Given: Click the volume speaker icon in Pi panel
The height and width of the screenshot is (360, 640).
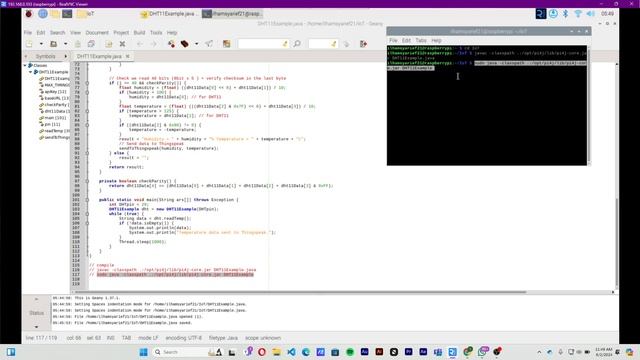Looking at the screenshot, I should pos(591,14).
